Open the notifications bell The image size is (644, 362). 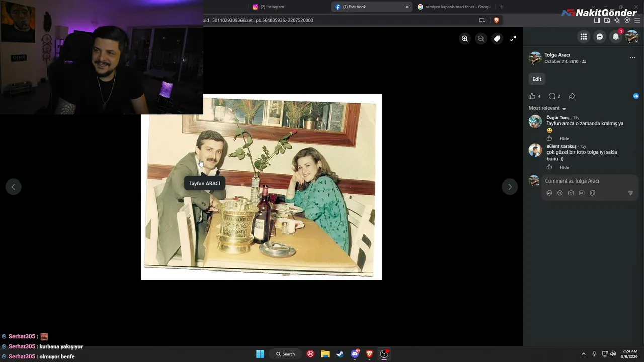pyautogui.click(x=616, y=36)
